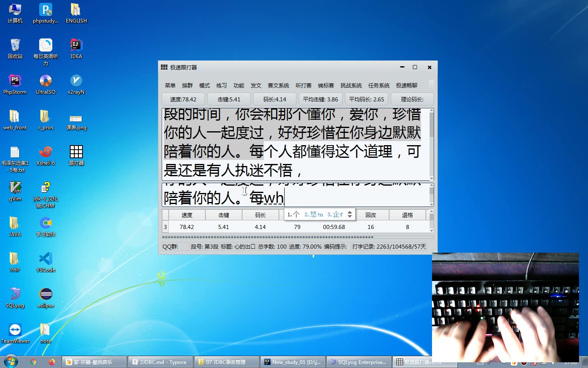The image size is (588, 368).
Task: Open the 锦标赛 menu
Action: pyautogui.click(x=326, y=85)
